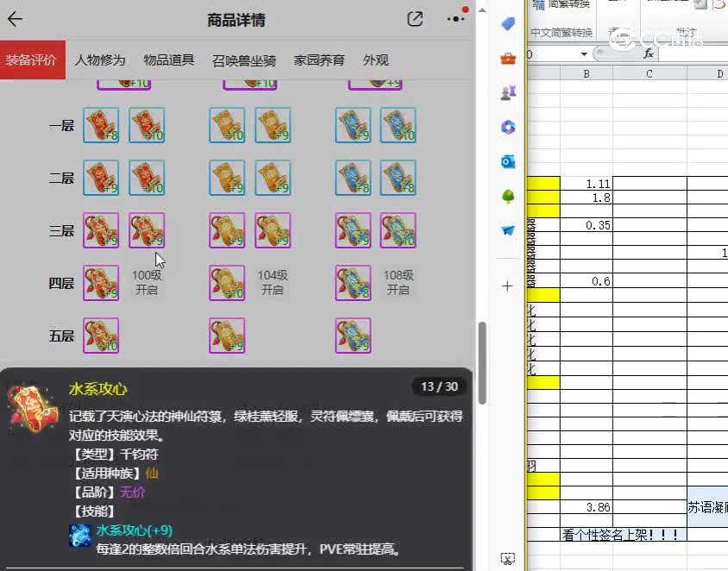Select 三层 blue talisman +9

[353, 230]
